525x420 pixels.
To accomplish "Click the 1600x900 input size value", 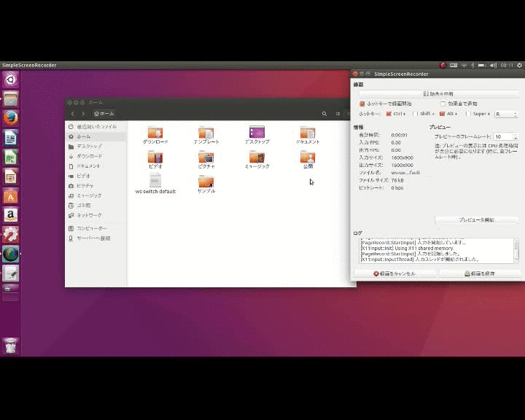I will pos(402,157).
